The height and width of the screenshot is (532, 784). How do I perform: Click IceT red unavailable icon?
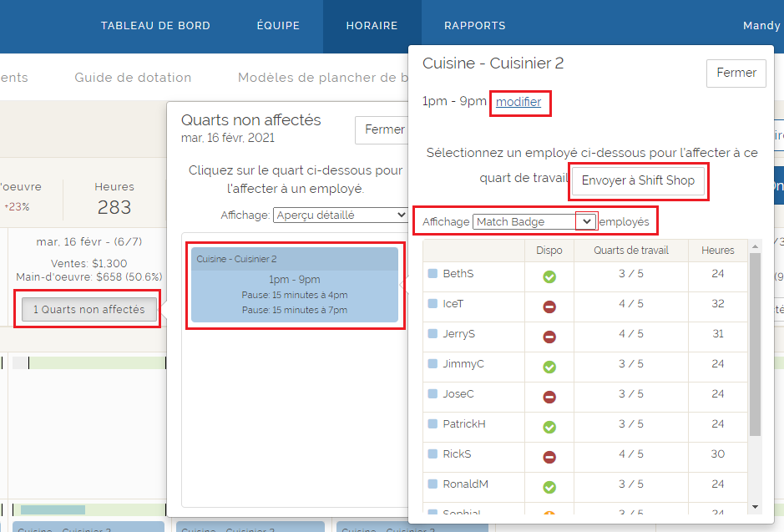549,307
